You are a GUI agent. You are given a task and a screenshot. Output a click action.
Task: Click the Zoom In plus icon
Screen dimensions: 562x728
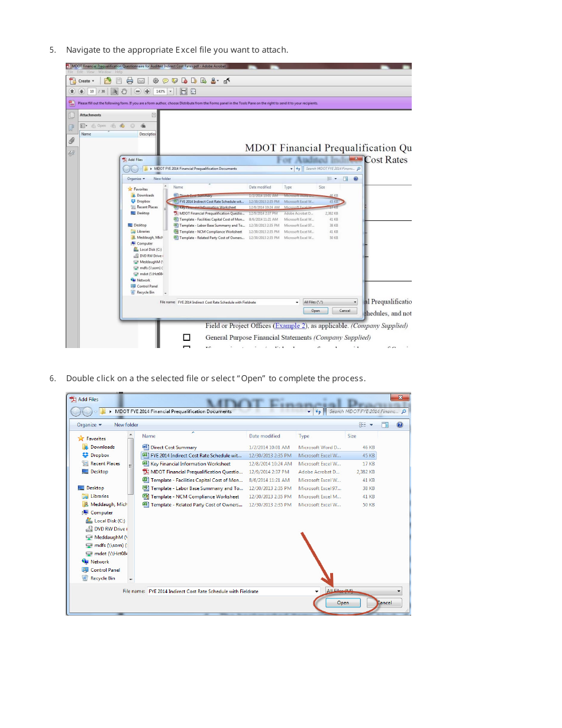(146, 92)
